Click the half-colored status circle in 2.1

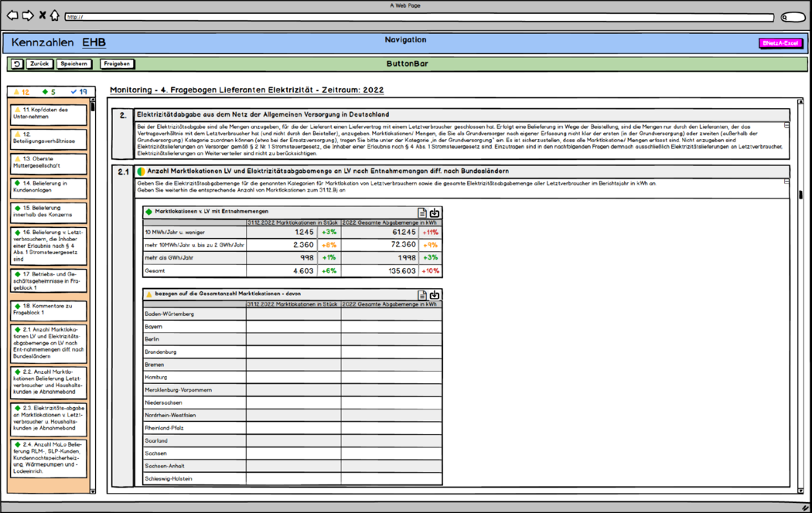tap(141, 172)
